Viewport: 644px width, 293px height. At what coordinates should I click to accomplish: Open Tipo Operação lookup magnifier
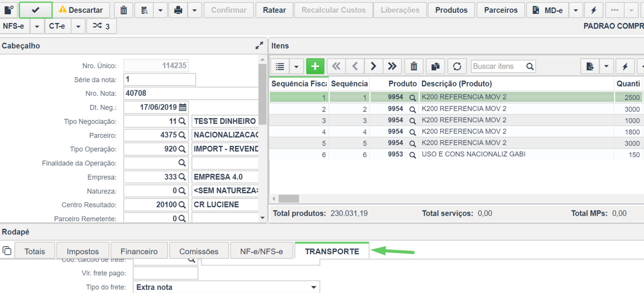[x=182, y=149]
